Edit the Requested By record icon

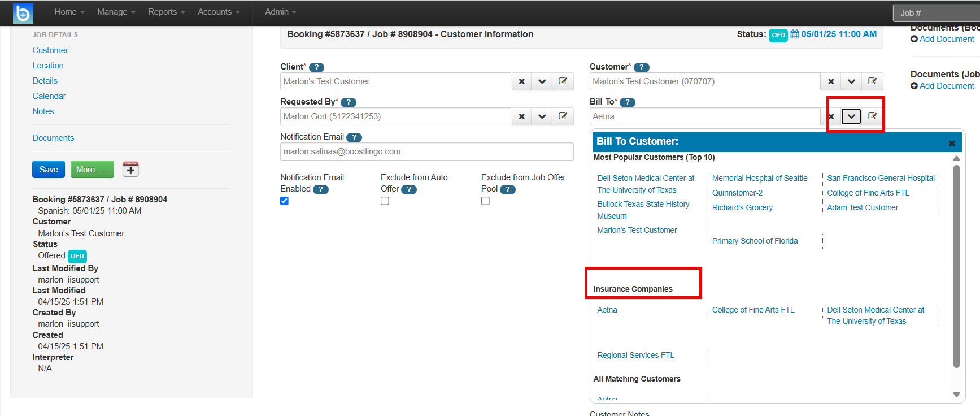pyautogui.click(x=563, y=116)
